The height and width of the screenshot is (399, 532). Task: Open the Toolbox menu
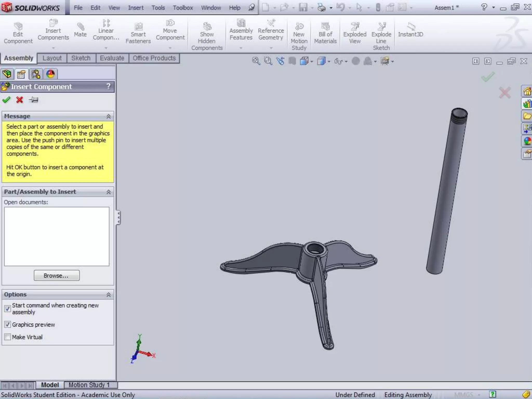click(x=183, y=8)
